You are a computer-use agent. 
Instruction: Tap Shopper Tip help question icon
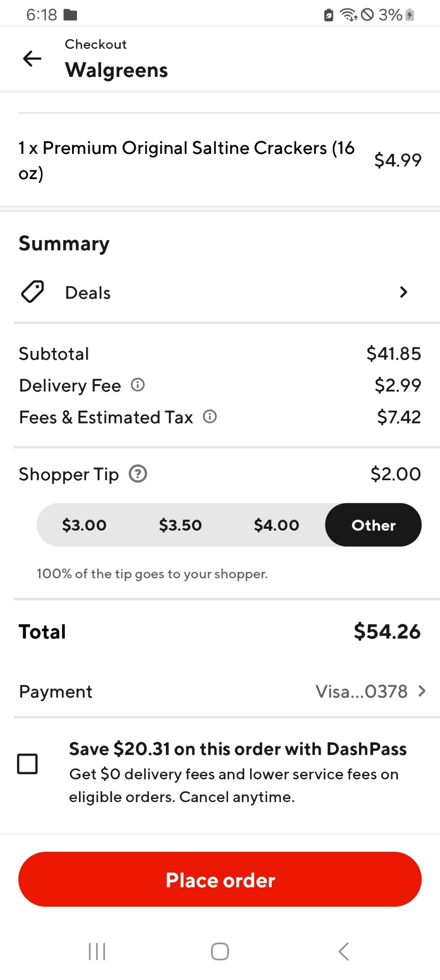[x=138, y=474]
